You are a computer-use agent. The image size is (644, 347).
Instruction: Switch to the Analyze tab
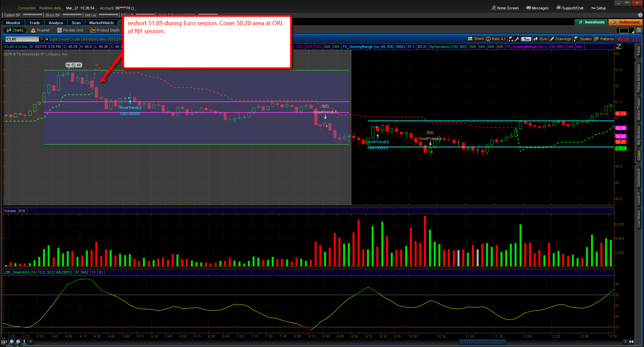coord(56,23)
